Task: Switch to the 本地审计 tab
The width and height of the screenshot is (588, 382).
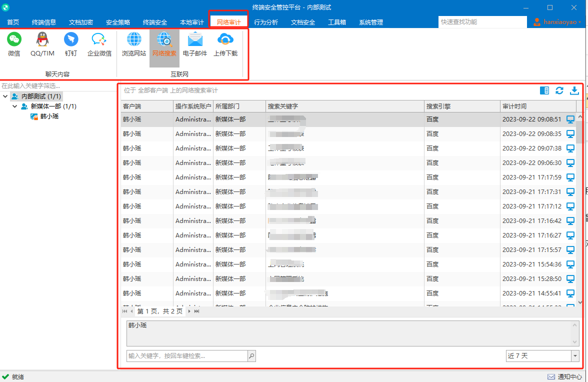Action: tap(191, 22)
